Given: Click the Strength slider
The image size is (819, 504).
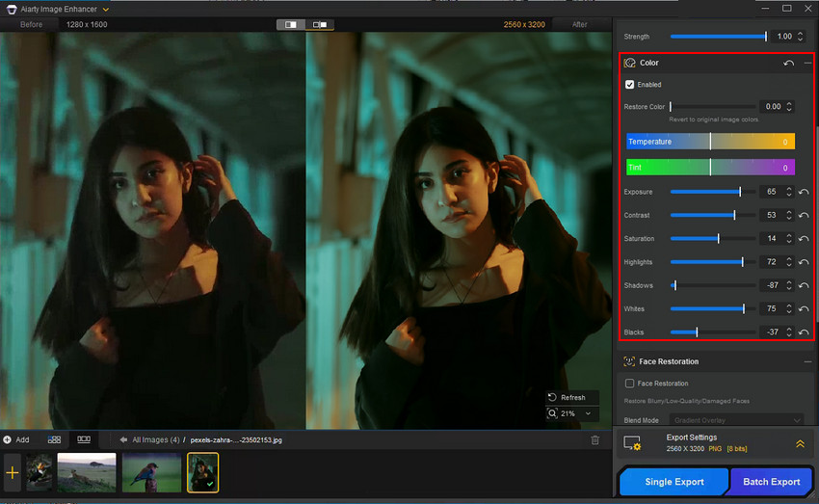Looking at the screenshot, I should pyautogui.click(x=719, y=37).
